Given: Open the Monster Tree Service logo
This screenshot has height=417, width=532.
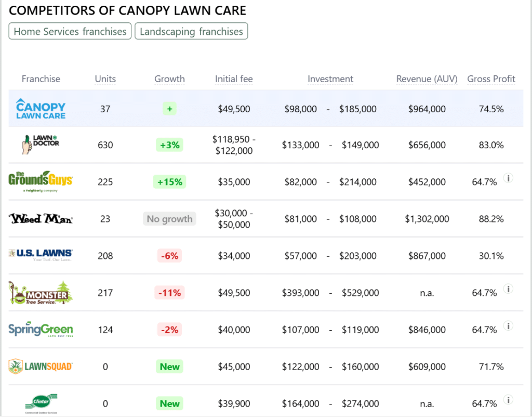Looking at the screenshot, I should (41, 292).
